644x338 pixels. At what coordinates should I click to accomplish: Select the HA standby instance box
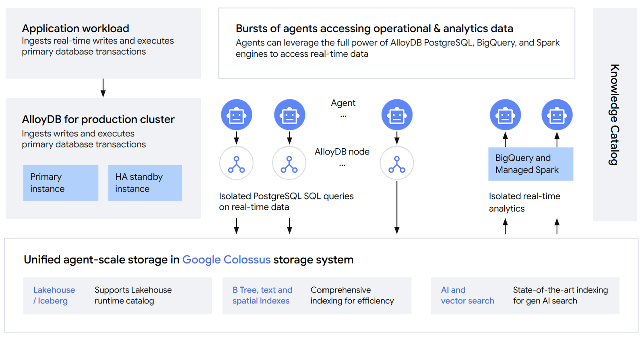(x=145, y=183)
